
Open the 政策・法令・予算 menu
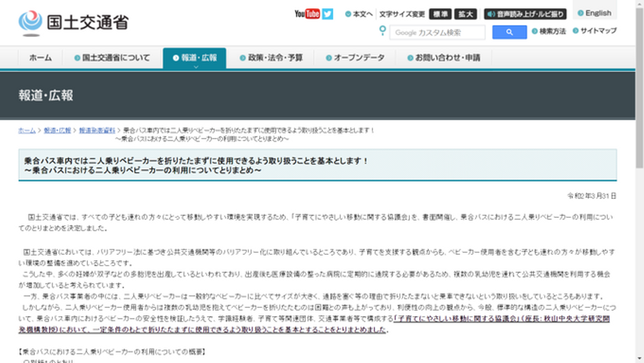271,58
